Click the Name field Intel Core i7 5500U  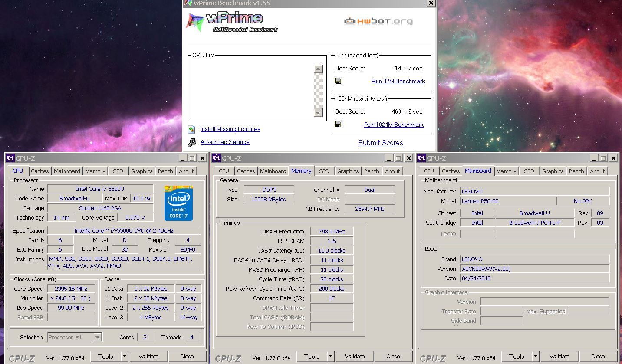click(x=100, y=189)
